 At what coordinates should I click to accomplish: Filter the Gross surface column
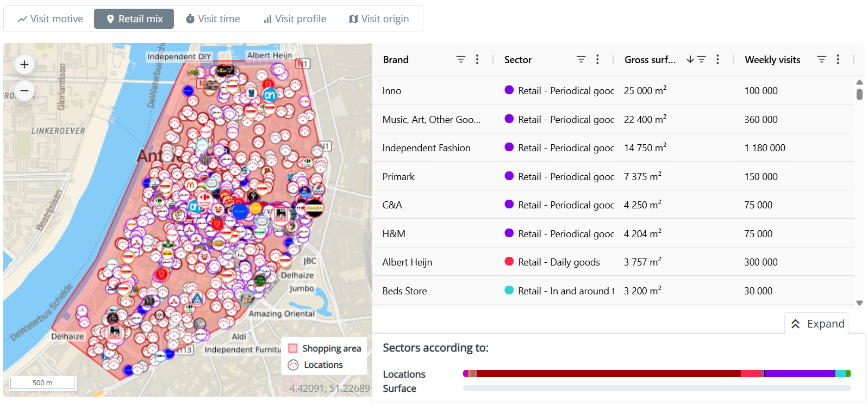tap(702, 59)
